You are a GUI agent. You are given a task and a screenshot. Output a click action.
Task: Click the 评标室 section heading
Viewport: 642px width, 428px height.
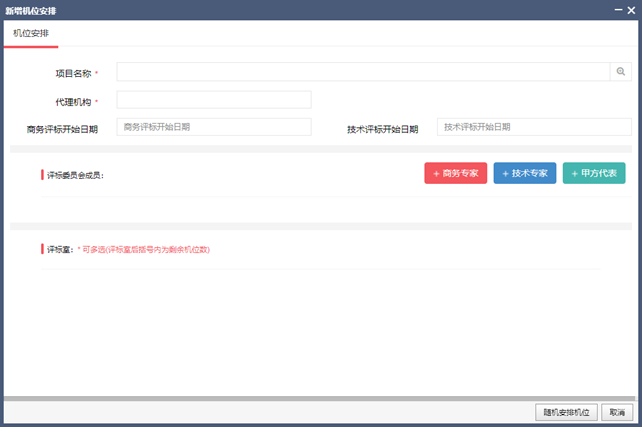pyautogui.click(x=59, y=249)
